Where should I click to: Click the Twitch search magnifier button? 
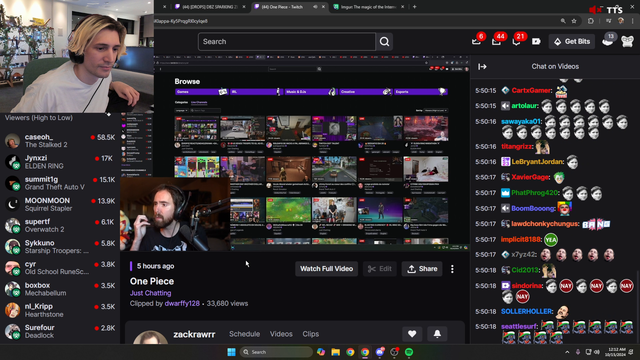tap(384, 42)
